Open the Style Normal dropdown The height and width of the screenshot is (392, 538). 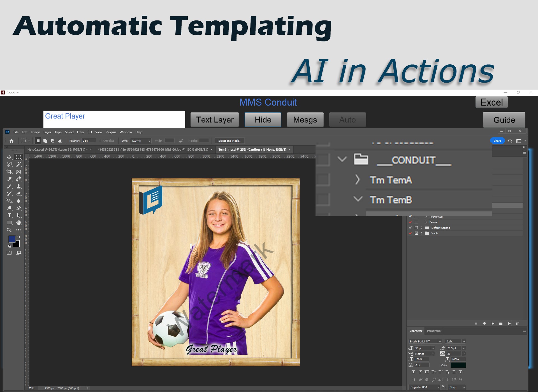(141, 141)
